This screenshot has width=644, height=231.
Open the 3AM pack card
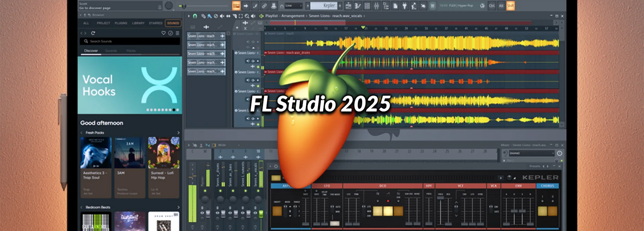tap(130, 167)
